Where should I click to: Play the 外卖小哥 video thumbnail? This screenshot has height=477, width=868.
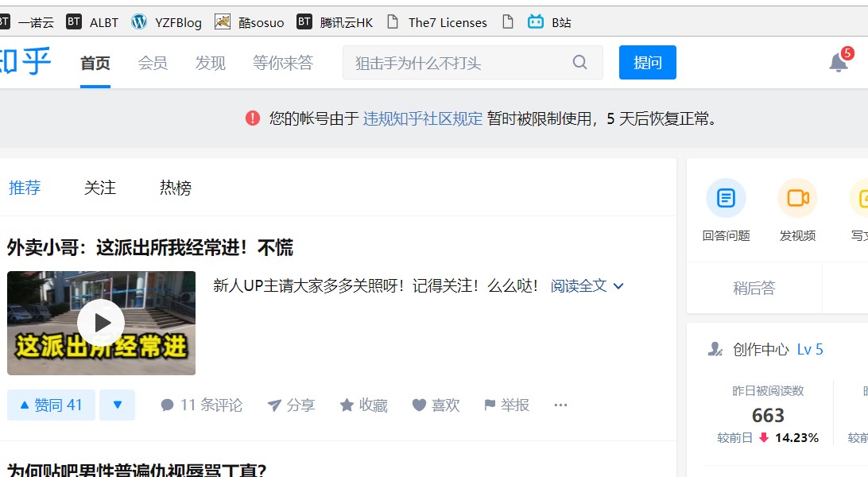[x=101, y=323]
